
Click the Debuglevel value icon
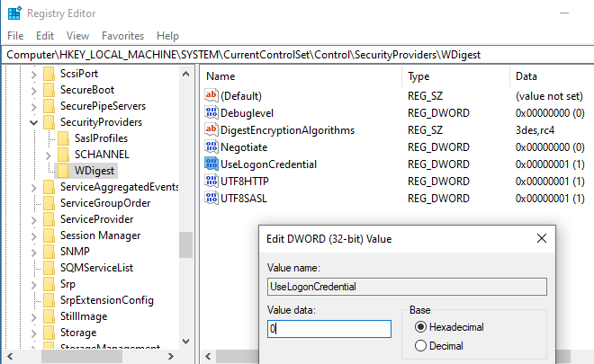pos(212,112)
